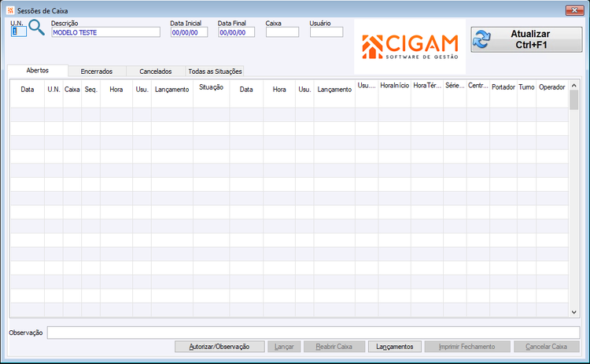Click the Sessões de Caixa title bar app icon
The height and width of the screenshot is (364, 590).
[10, 10]
